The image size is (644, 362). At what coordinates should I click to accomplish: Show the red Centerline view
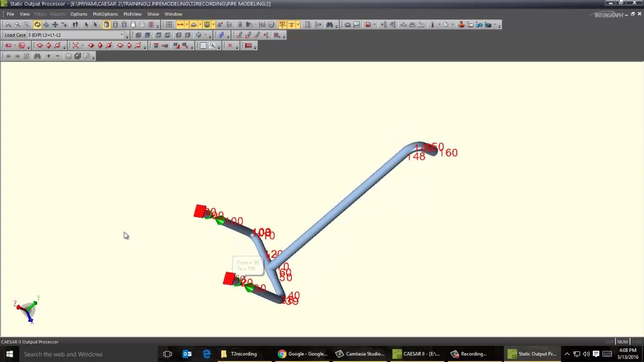point(151,24)
